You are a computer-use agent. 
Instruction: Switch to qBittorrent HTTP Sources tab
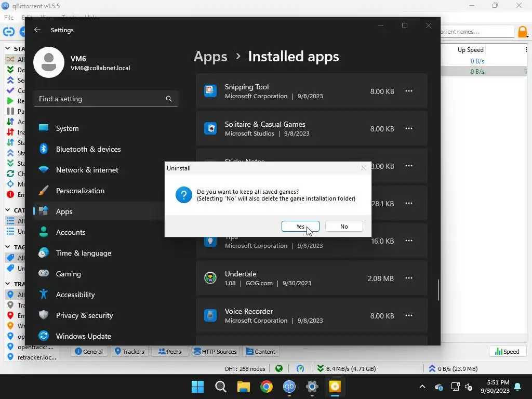click(216, 352)
